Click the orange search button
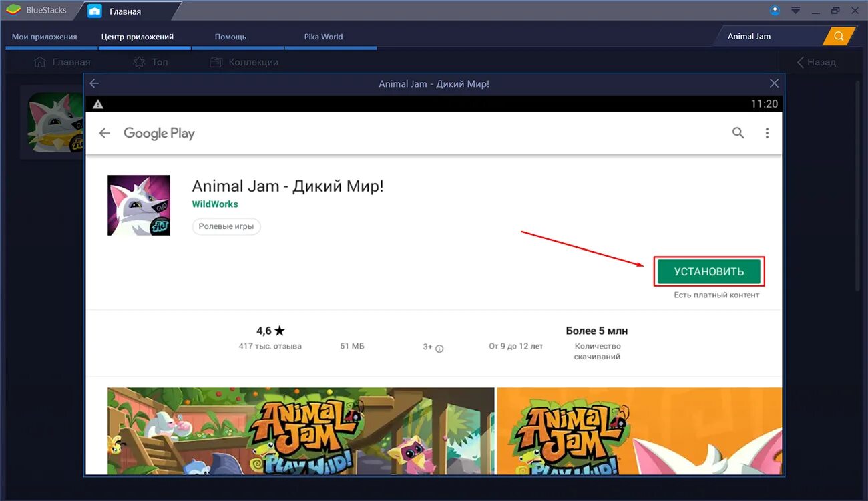 (x=839, y=36)
